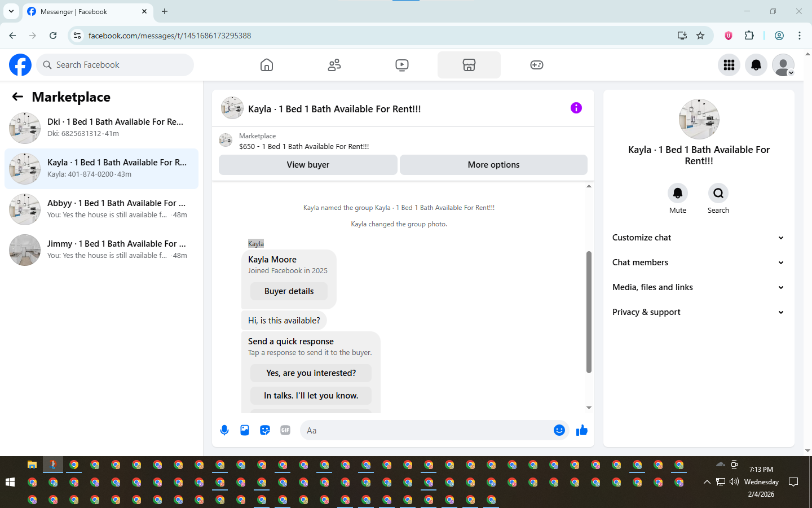
Task: Click the chat header avatar thumbnail
Action: pyautogui.click(x=232, y=108)
